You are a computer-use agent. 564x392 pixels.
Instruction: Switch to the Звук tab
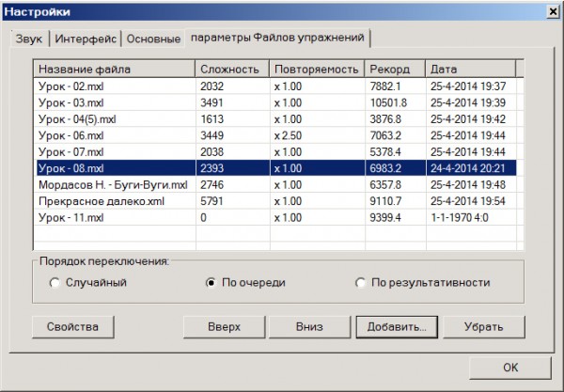pyautogui.click(x=29, y=39)
